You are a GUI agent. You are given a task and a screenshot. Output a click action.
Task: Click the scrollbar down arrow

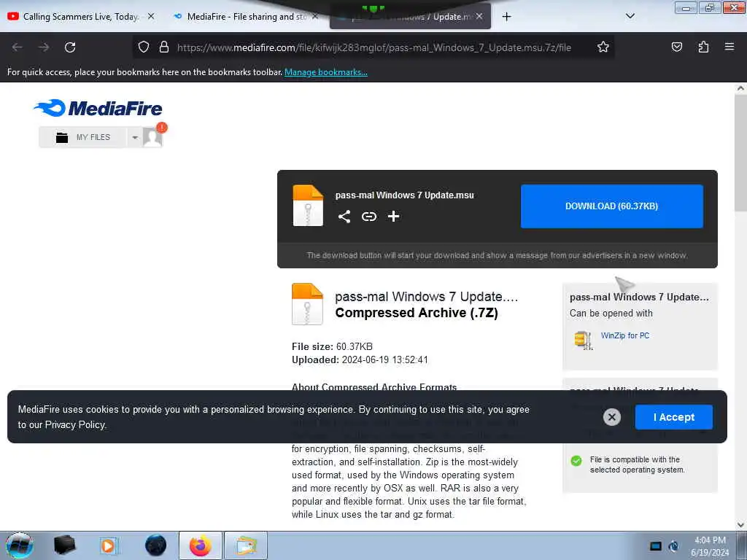click(x=740, y=524)
